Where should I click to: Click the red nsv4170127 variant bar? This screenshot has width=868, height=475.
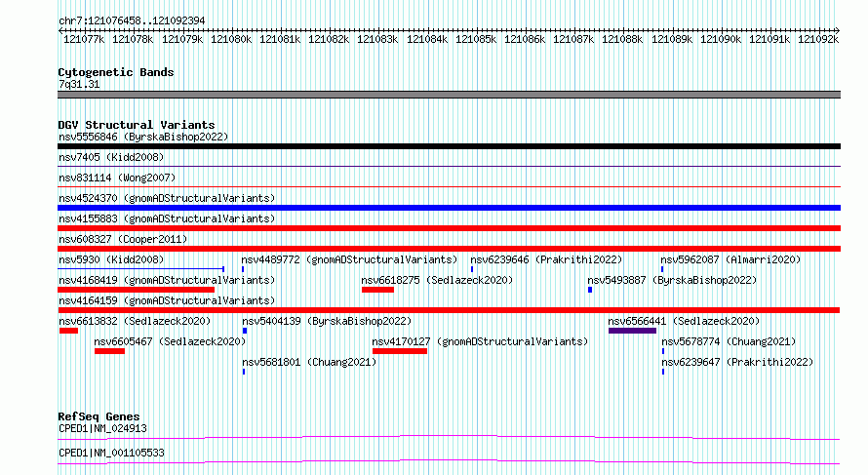pyautogui.click(x=400, y=351)
